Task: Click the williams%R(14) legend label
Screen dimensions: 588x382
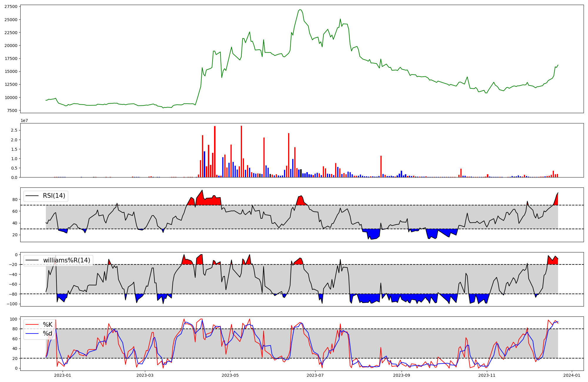Action: (x=66, y=260)
